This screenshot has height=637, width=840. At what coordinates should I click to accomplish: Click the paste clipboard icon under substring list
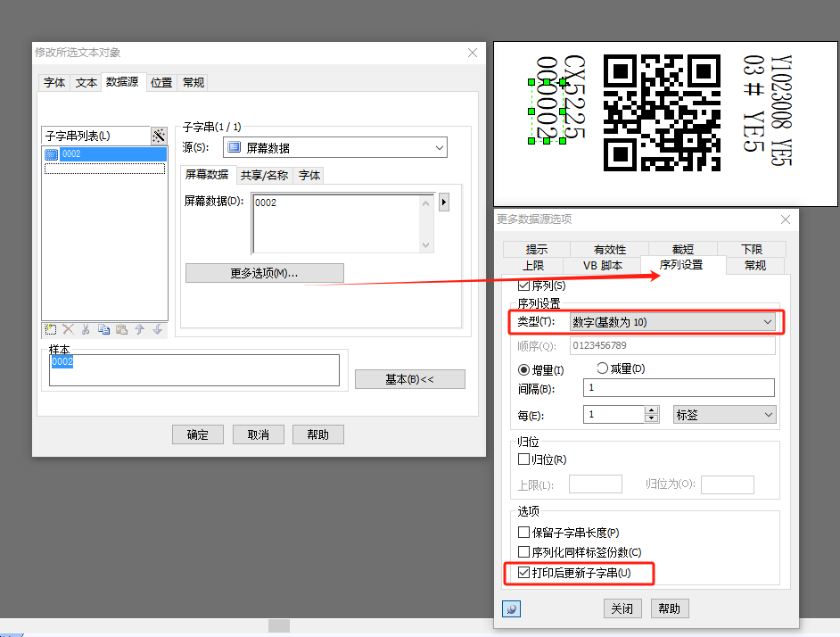pyautogui.click(x=121, y=329)
